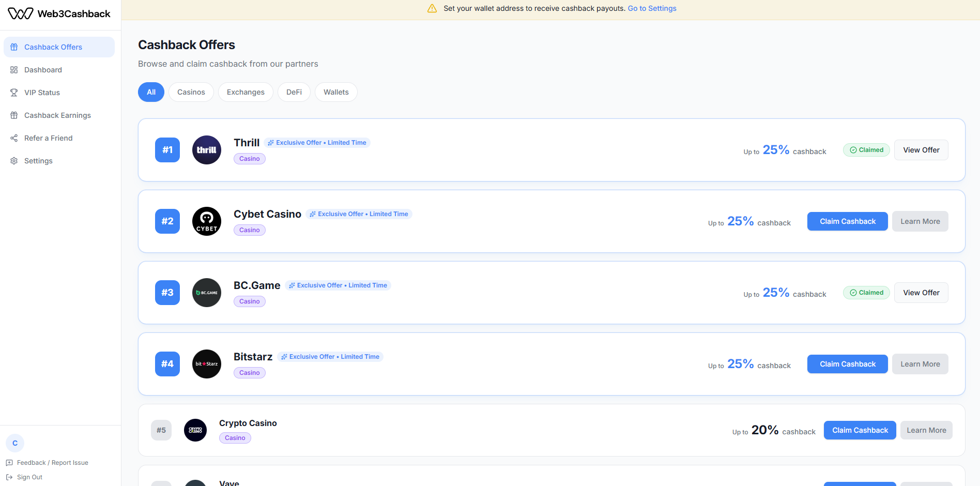This screenshot has width=980, height=486.
Task: Click the Web3Cashback logo icon
Action: (21, 13)
